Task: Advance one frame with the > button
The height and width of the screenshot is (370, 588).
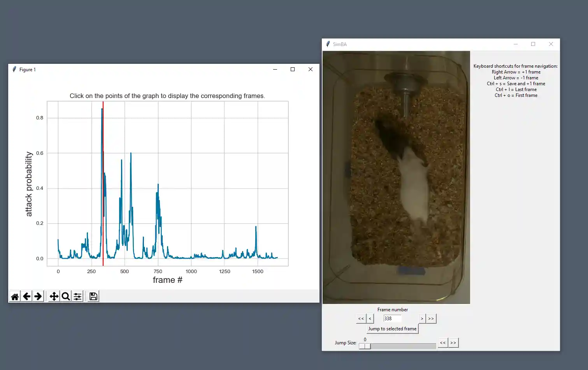Action: tap(422, 319)
